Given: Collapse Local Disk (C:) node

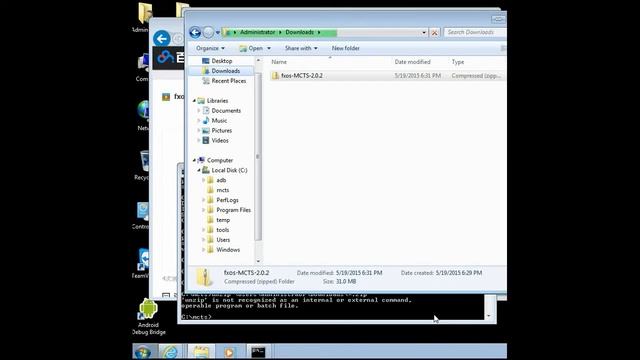Looking at the screenshot, I should click(x=199, y=170).
